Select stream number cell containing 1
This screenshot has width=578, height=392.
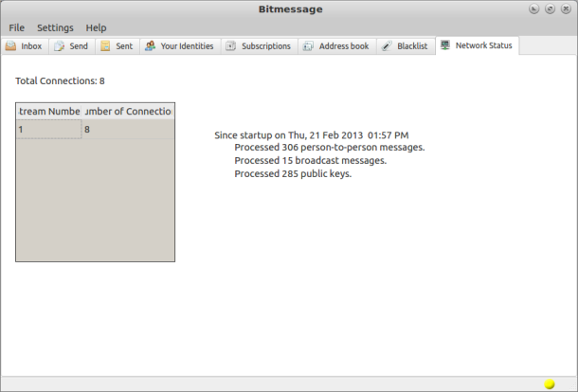(x=49, y=130)
